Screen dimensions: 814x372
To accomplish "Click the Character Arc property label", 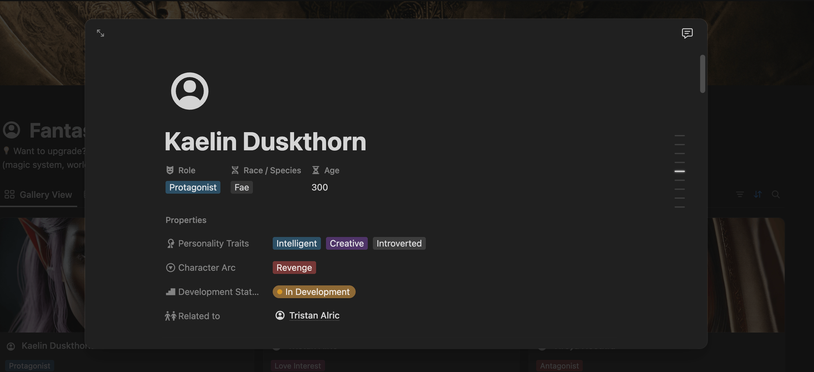I will click(207, 268).
